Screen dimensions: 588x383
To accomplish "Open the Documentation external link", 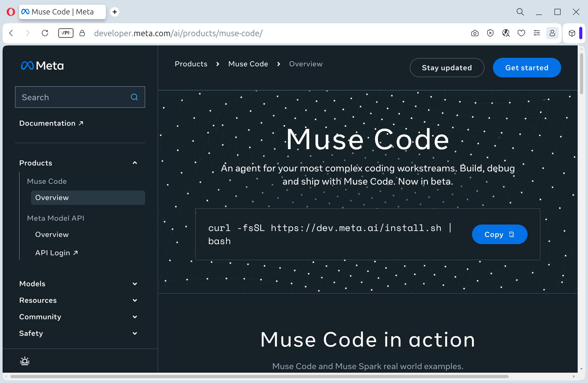I will (51, 123).
